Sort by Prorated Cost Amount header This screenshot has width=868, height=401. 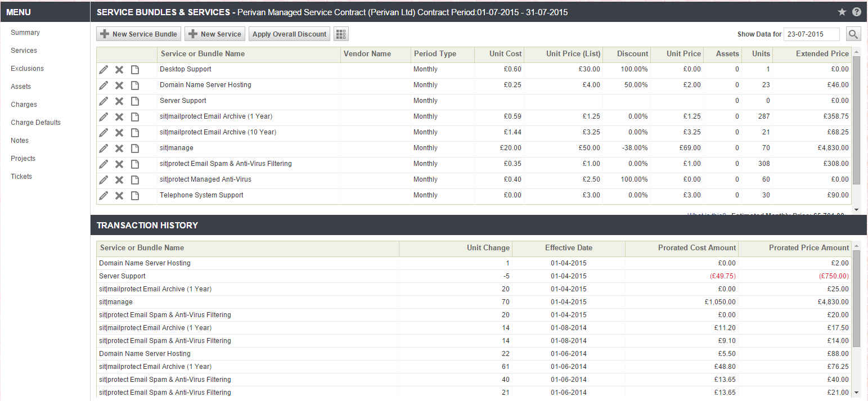[x=682, y=249]
